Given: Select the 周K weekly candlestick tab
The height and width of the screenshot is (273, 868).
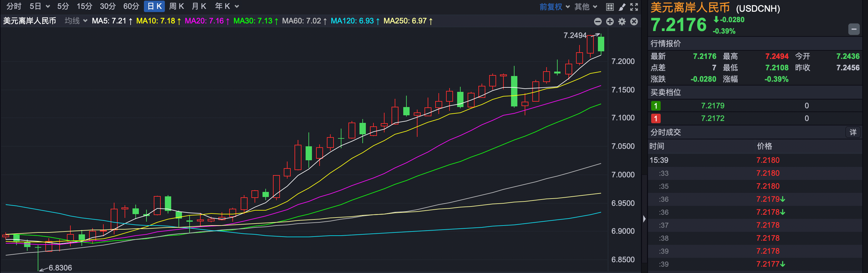Looking at the screenshot, I should pyautogui.click(x=176, y=6).
